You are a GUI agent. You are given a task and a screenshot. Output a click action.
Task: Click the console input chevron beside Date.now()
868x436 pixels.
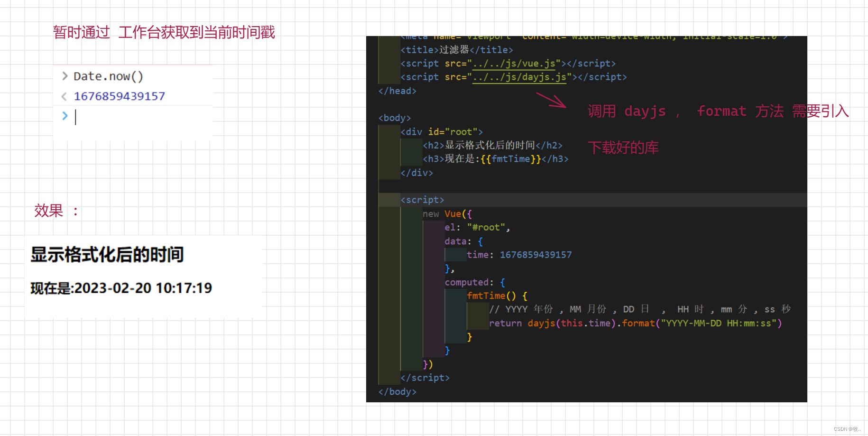tap(65, 76)
